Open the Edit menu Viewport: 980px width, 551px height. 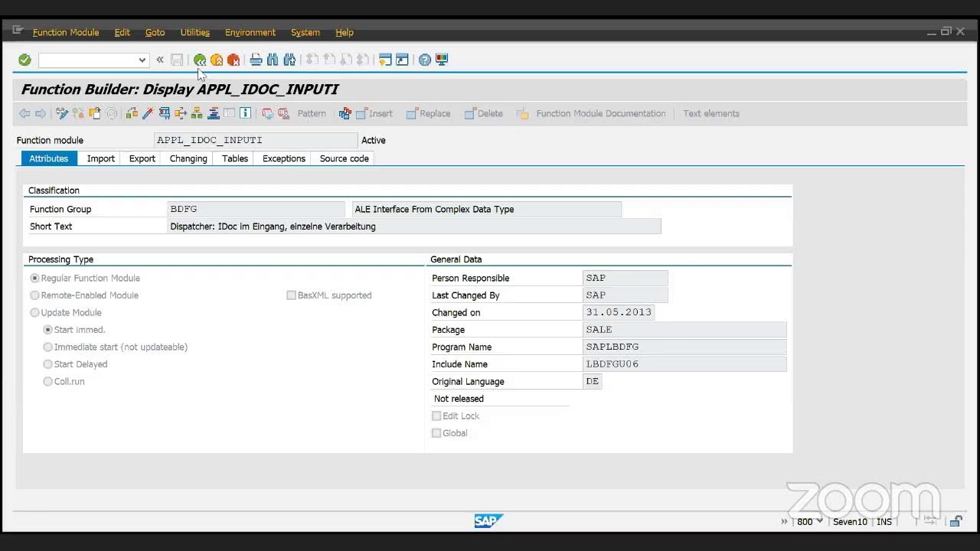pos(122,32)
